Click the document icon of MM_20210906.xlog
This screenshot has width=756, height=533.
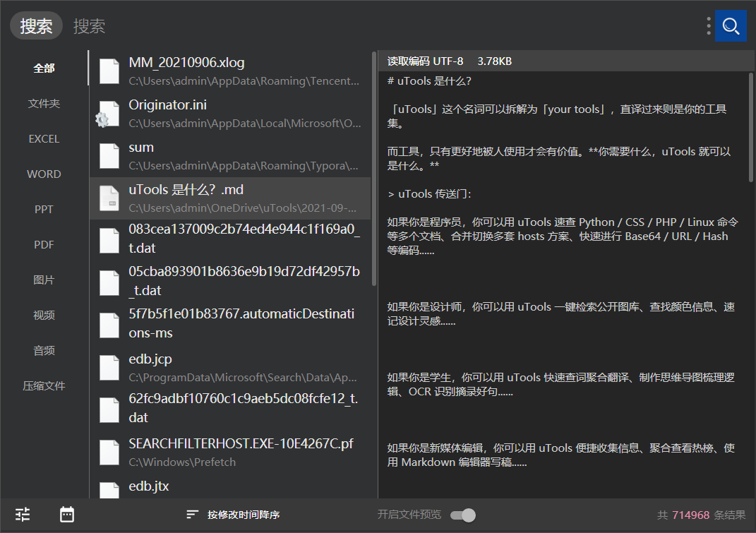tap(109, 71)
